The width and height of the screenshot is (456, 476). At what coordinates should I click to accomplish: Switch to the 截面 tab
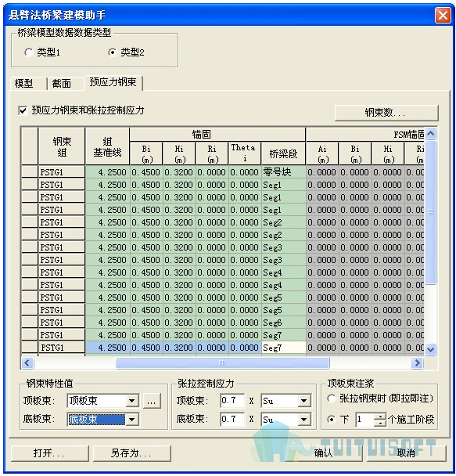click(62, 84)
